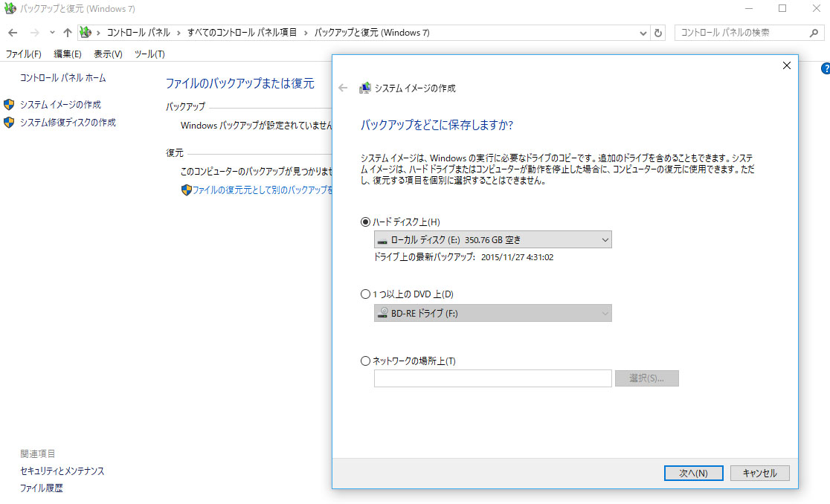The image size is (830, 504).
Task: Open セキュリティとメンテナンス related link
Action: pos(62,471)
